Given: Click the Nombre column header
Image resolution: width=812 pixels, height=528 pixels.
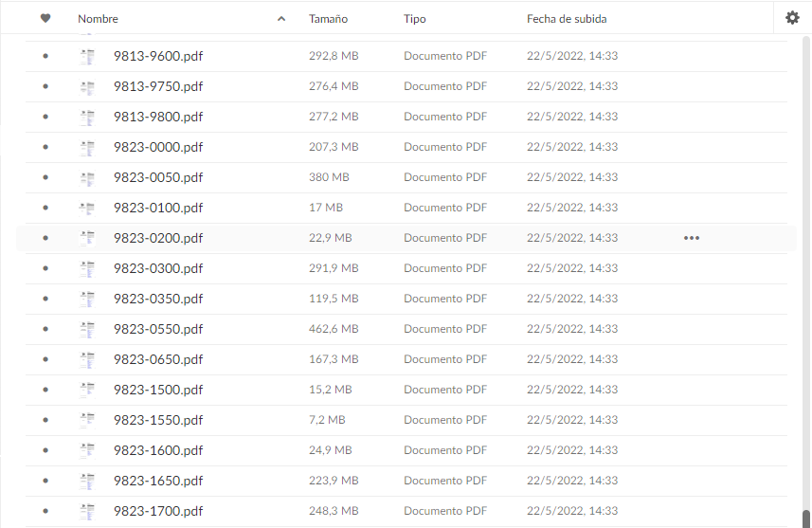Looking at the screenshot, I should point(99,19).
